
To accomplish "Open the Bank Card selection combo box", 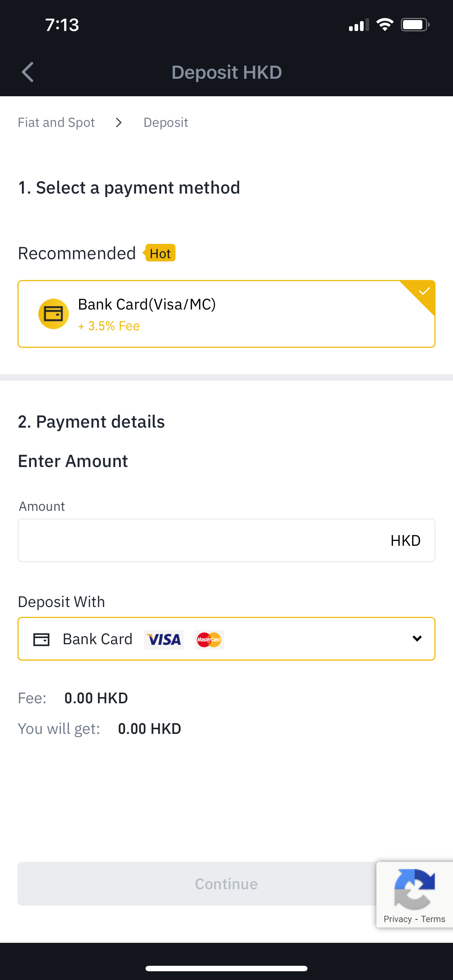I will (x=226, y=639).
